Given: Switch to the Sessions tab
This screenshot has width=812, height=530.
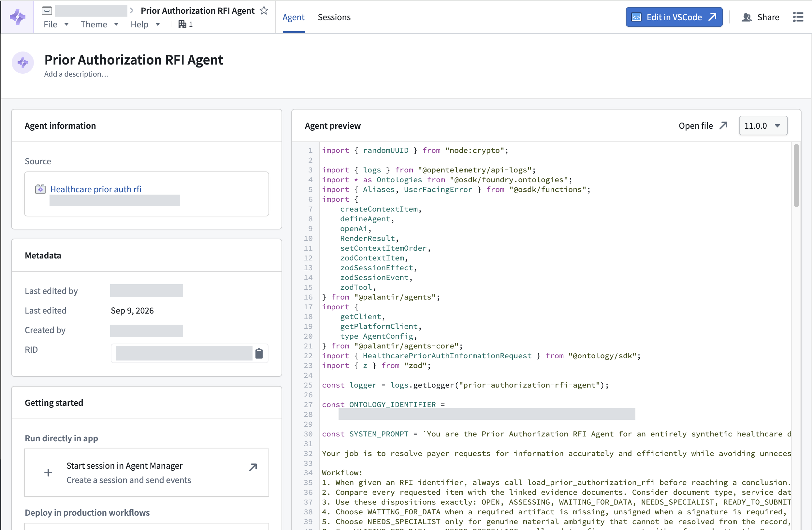Looking at the screenshot, I should coord(334,17).
